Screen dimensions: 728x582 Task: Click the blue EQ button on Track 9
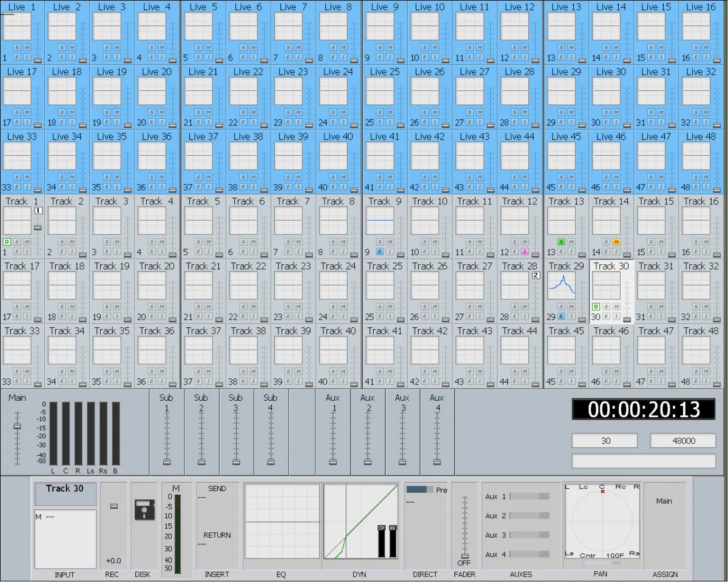pyautogui.click(x=380, y=252)
